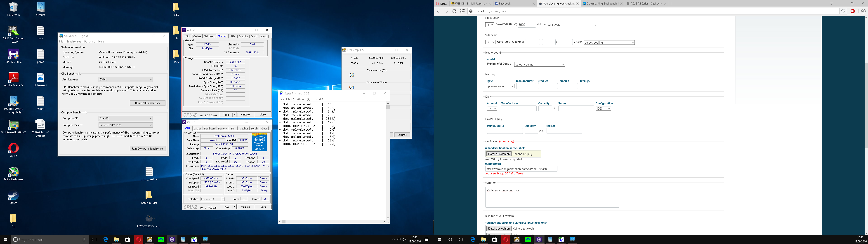Viewport: 868px width, 244px height.
Task: Open Geekbench Compute API OpenCL dropdown
Action: pyautogui.click(x=125, y=118)
